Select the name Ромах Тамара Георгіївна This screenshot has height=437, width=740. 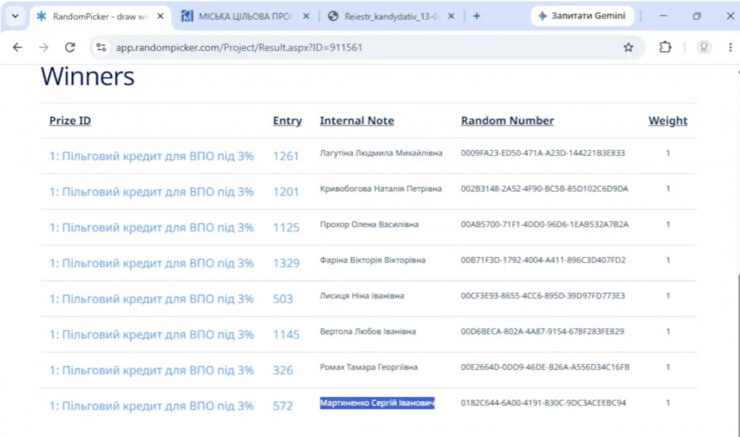[x=369, y=367]
